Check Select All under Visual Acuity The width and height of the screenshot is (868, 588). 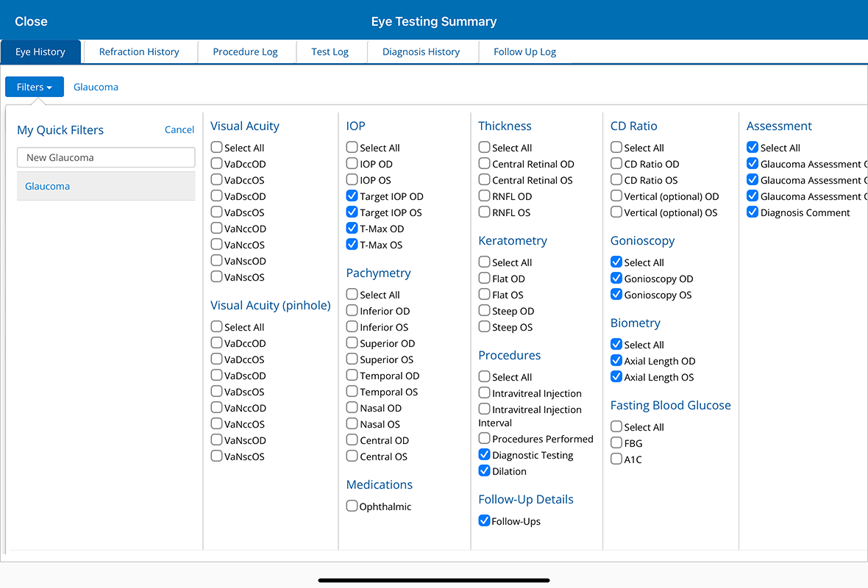point(217,148)
